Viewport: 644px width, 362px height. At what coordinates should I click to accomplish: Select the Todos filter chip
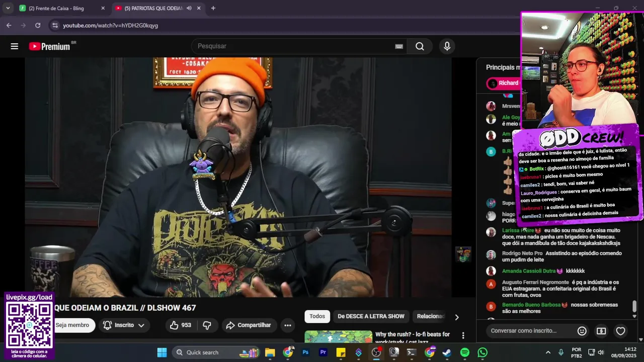pyautogui.click(x=317, y=316)
